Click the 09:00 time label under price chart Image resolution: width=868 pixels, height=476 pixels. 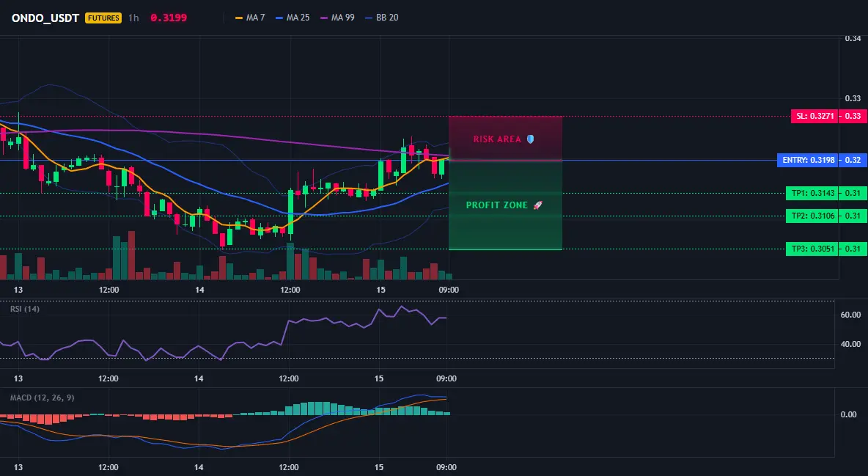coord(449,290)
